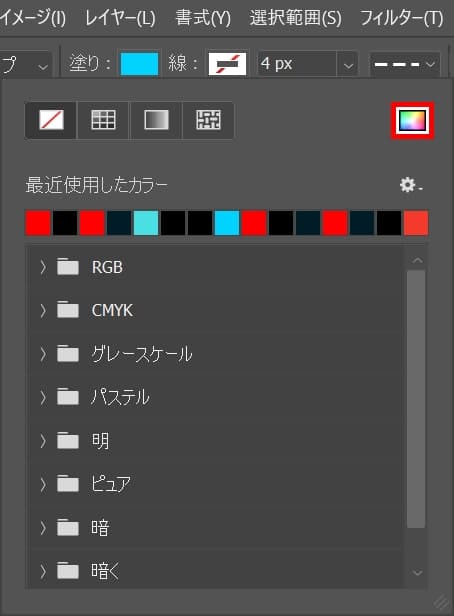Choose the solid color fill type
454x616 pixels.
(x=103, y=120)
